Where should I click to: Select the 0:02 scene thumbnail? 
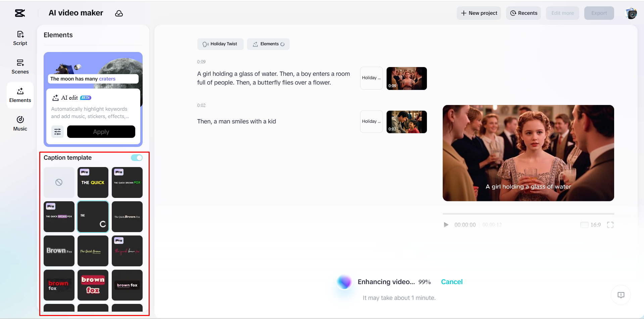pyautogui.click(x=407, y=122)
